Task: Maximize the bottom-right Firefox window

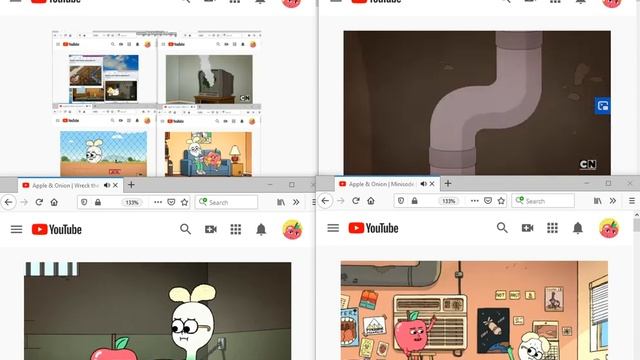Action: 608,183
